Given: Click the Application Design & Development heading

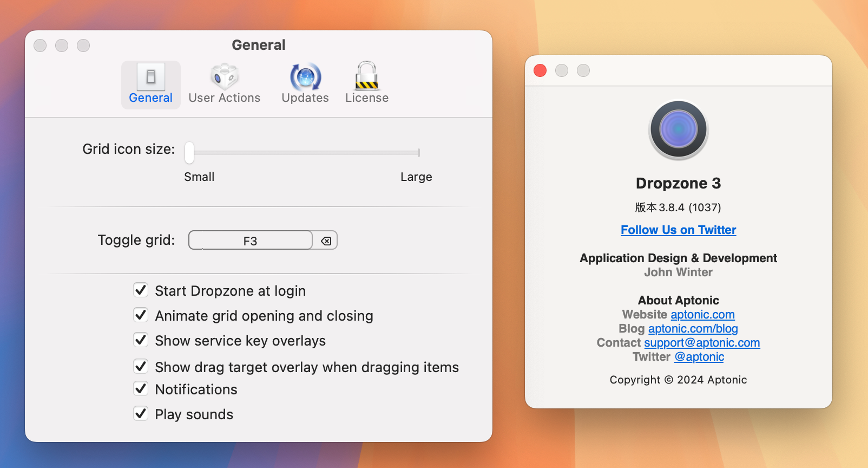Looking at the screenshot, I should pyautogui.click(x=679, y=258).
